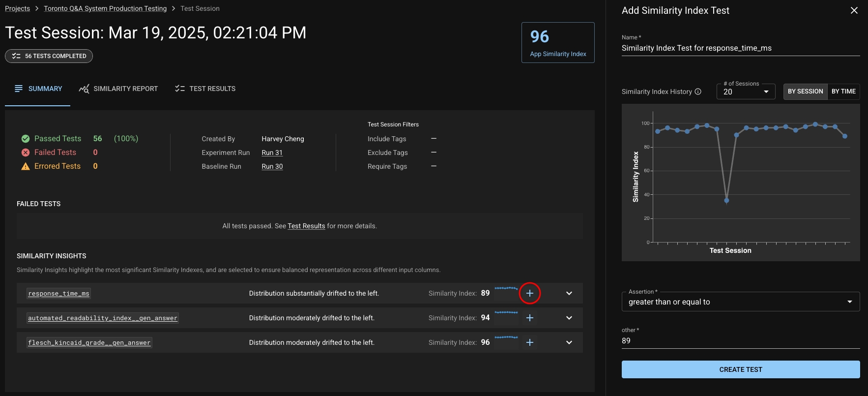Expand the response_time_ms insight row
868x396 pixels.
[x=569, y=293]
